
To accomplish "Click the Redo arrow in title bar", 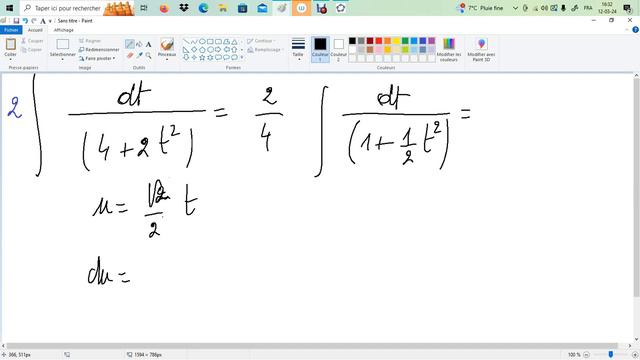I will click(34, 21).
